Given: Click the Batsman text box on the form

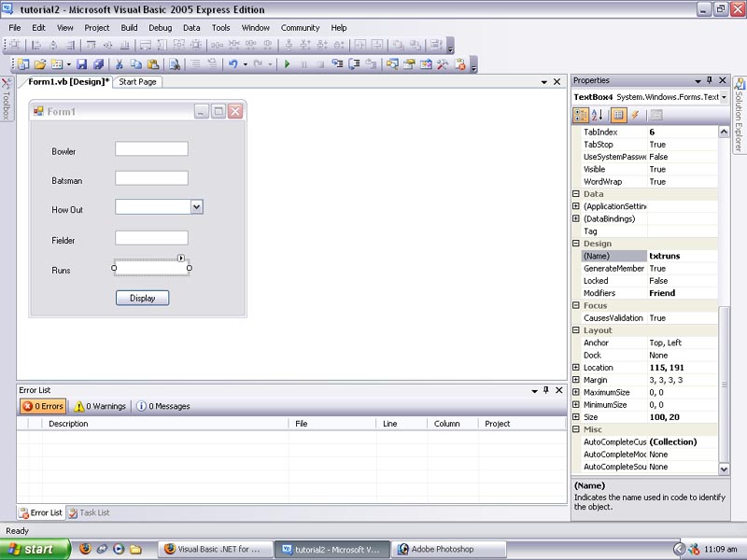Looking at the screenshot, I should [x=151, y=178].
